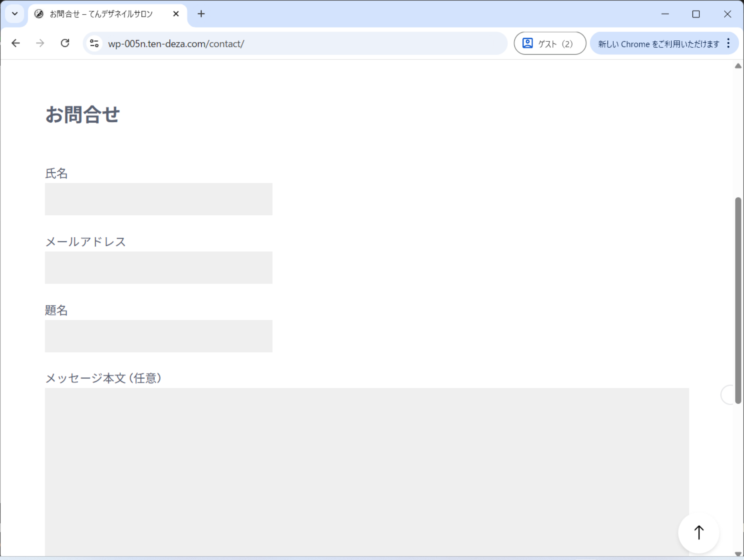Open a new browser tab

pos(201,14)
